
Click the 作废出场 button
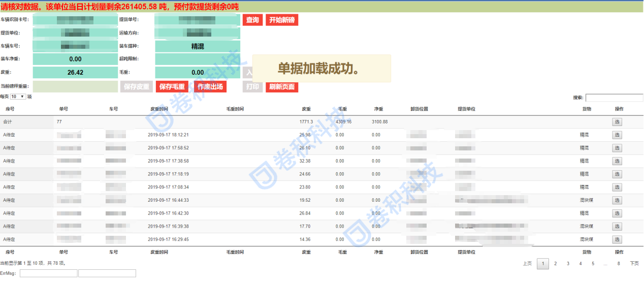210,86
